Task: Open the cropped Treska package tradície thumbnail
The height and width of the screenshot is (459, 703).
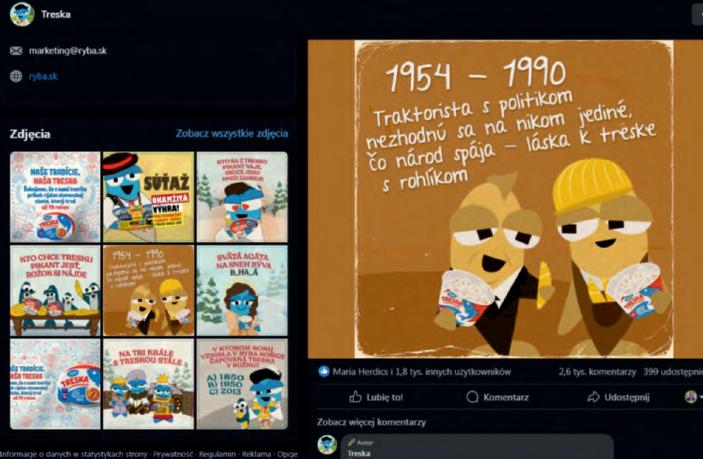Action: coord(55,384)
